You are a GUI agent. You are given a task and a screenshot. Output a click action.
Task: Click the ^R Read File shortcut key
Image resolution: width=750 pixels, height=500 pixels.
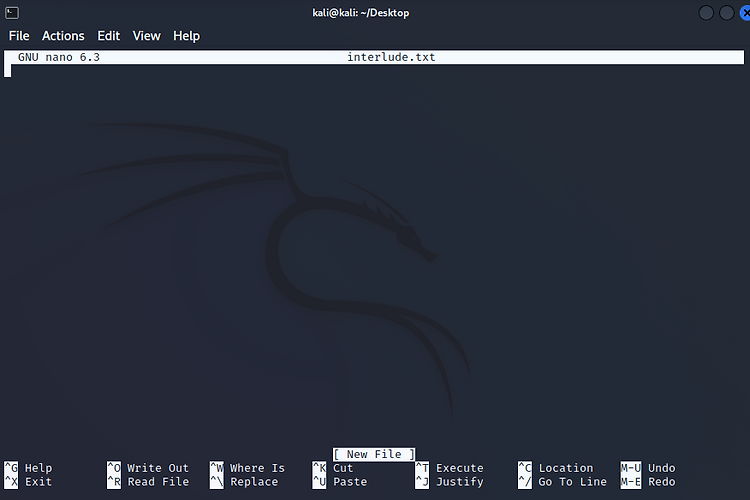coord(114,482)
